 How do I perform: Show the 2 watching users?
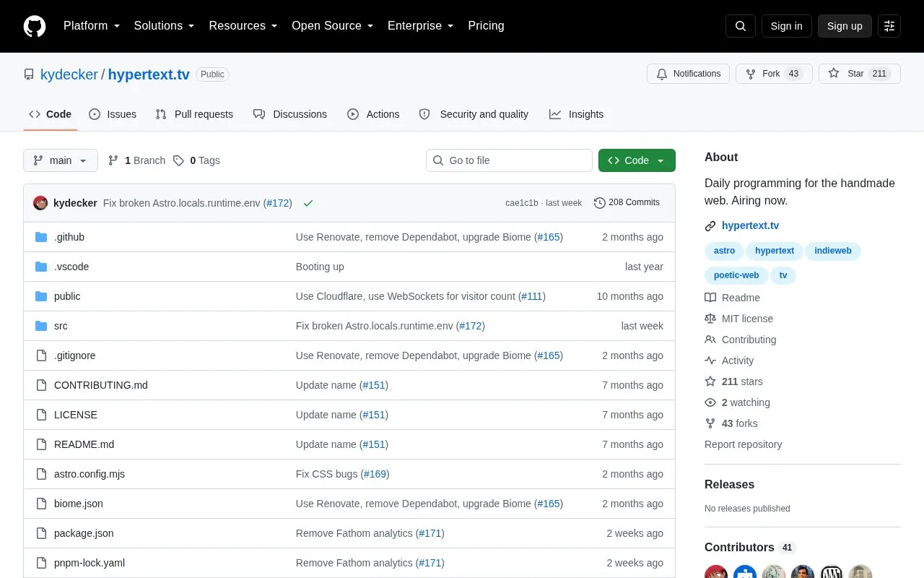click(x=738, y=402)
